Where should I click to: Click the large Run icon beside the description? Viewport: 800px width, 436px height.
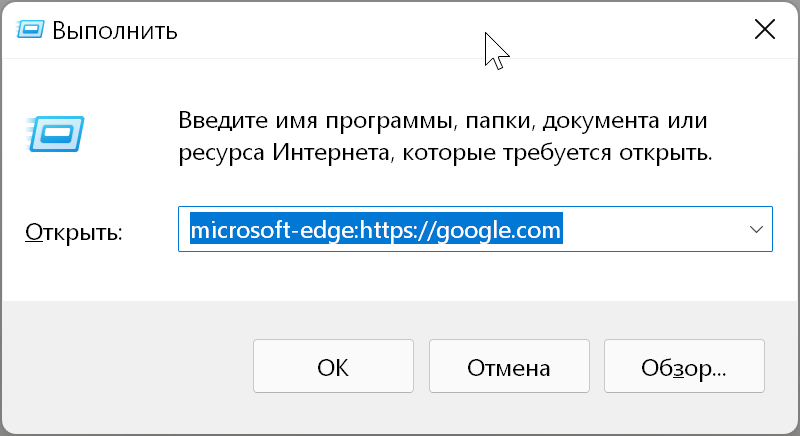coord(55,134)
